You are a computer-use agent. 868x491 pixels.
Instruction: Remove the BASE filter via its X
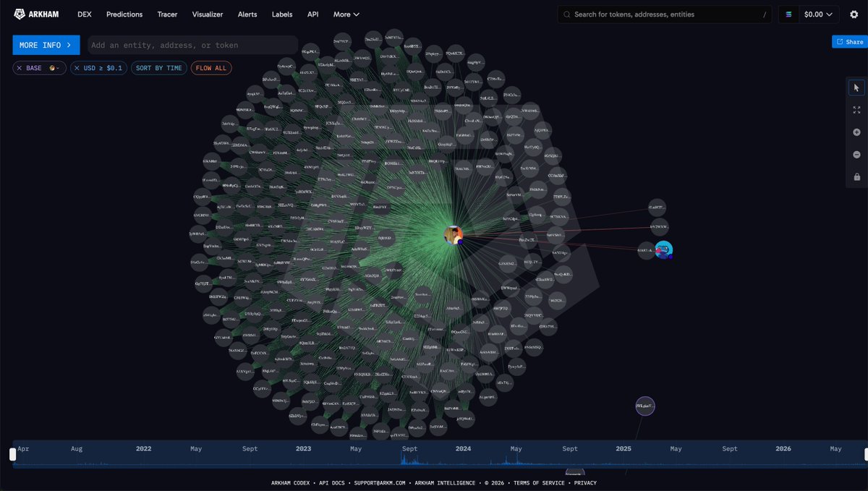pyautogui.click(x=20, y=68)
